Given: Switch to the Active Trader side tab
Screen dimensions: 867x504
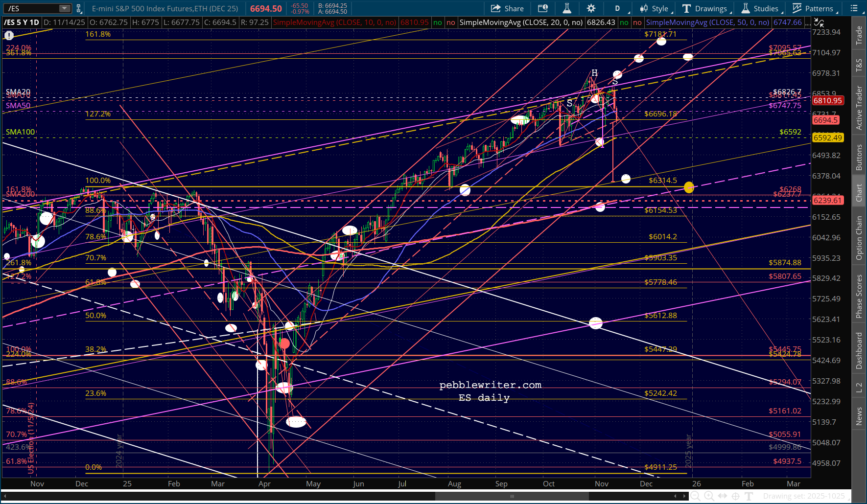Looking at the screenshot, I should tap(859, 108).
